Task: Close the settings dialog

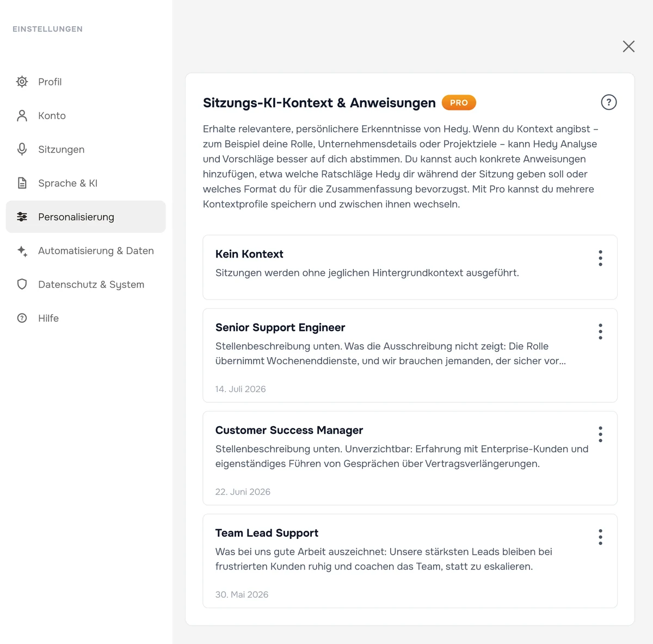Action: coord(629,46)
